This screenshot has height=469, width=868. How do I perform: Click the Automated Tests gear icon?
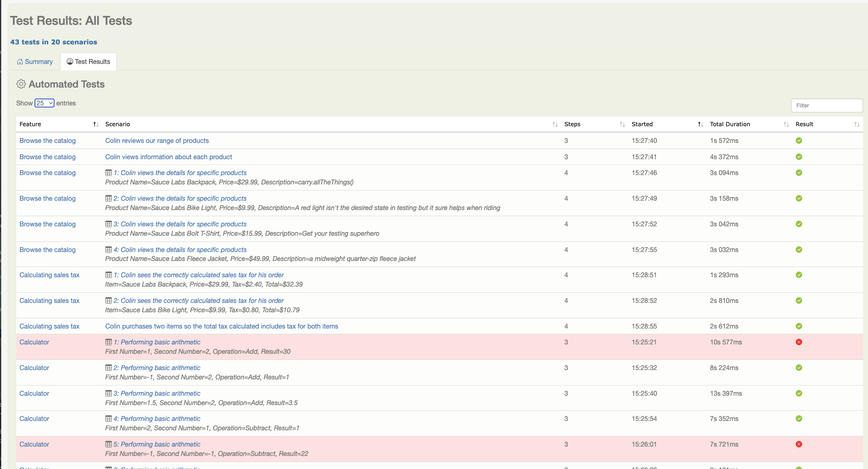pyautogui.click(x=21, y=84)
